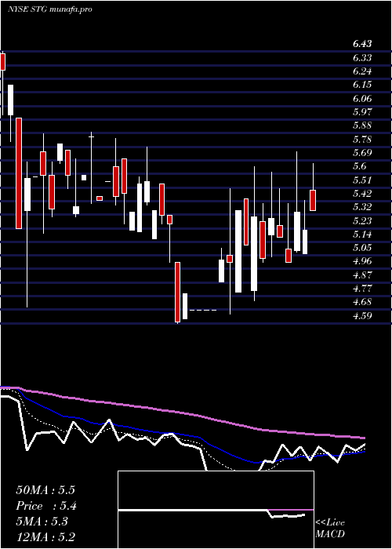Click the 6.24 price axis label
Screen dimensions: 392x549
(x=362, y=71)
